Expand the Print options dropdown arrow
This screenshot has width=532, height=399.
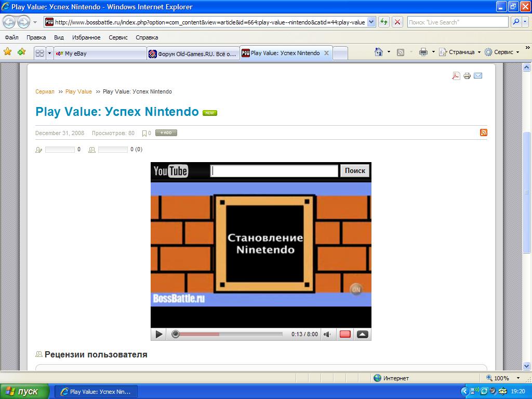pos(433,52)
